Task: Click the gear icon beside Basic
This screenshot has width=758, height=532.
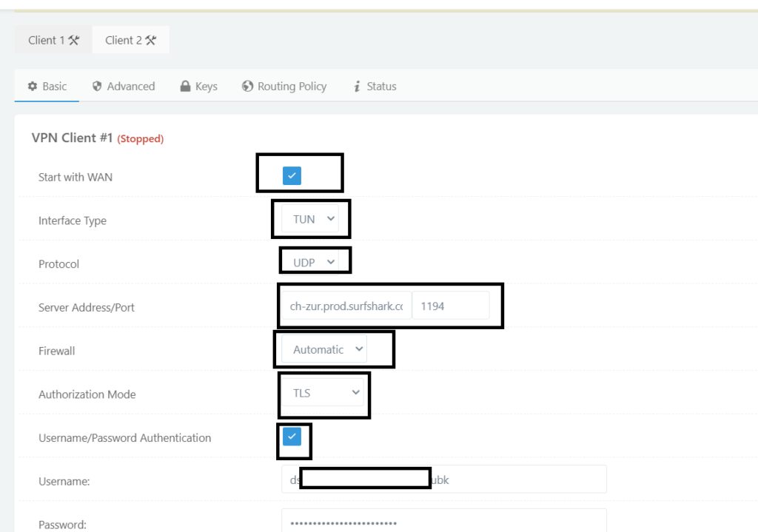Action: point(33,87)
